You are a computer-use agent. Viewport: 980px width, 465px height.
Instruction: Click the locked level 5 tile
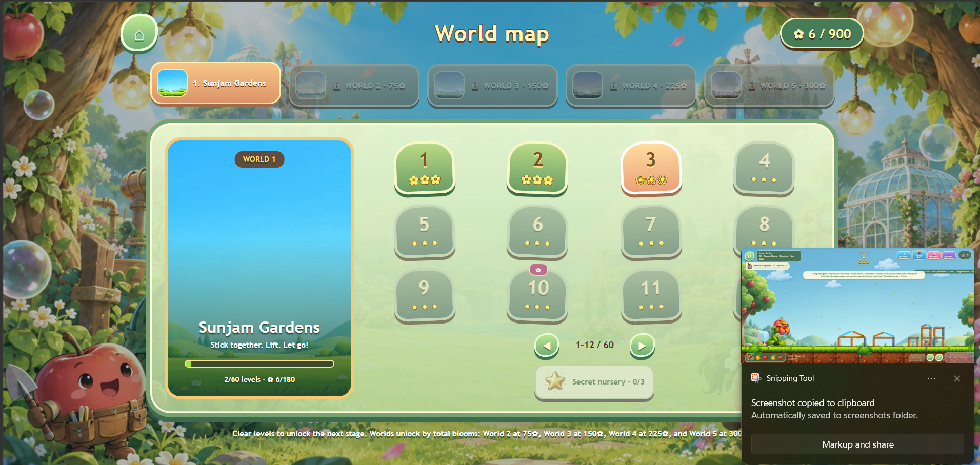coord(425,232)
